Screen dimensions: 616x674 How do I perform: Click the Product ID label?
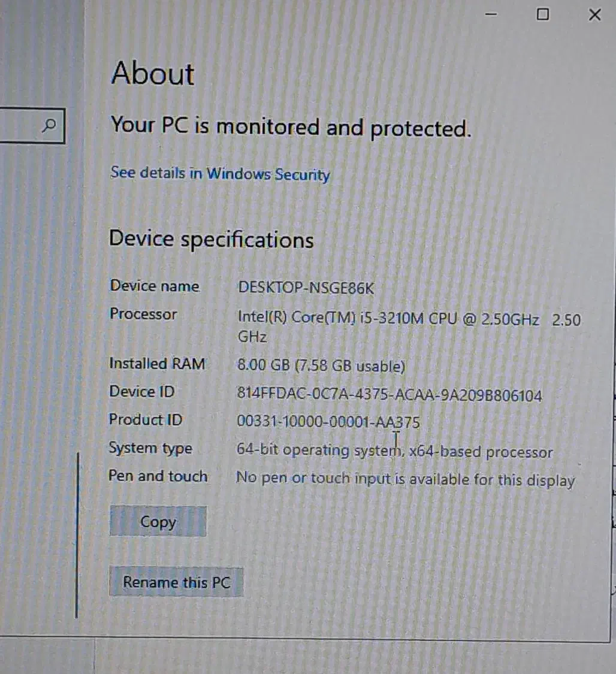[145, 419]
